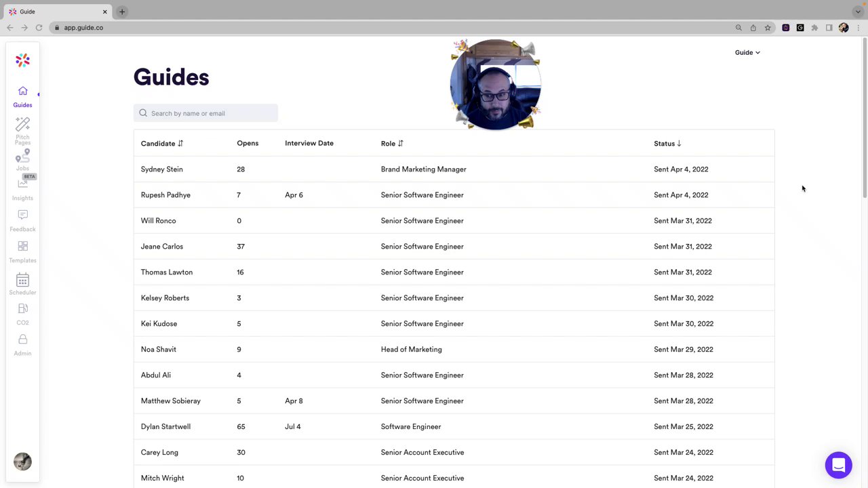Open Chrome three-dot menu

click(x=859, y=28)
